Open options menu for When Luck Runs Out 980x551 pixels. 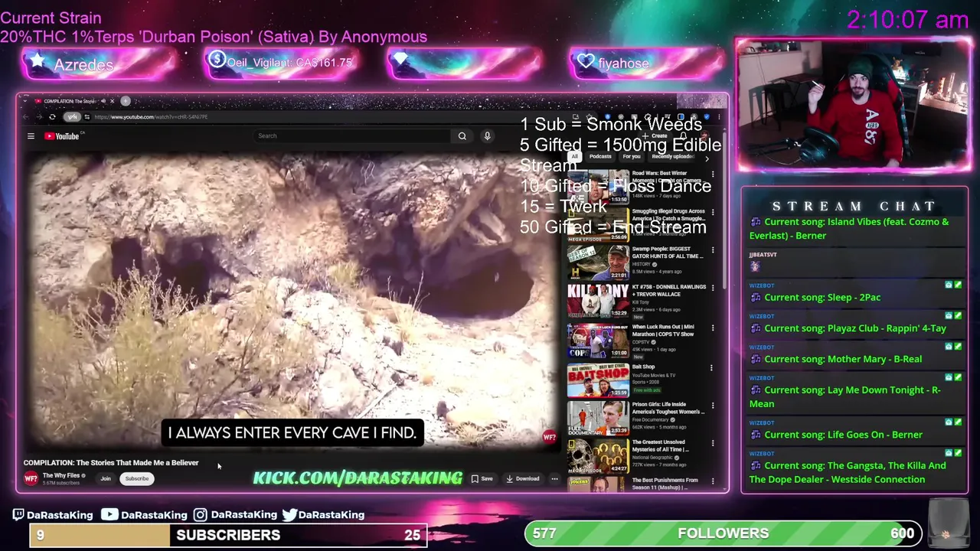713,328
